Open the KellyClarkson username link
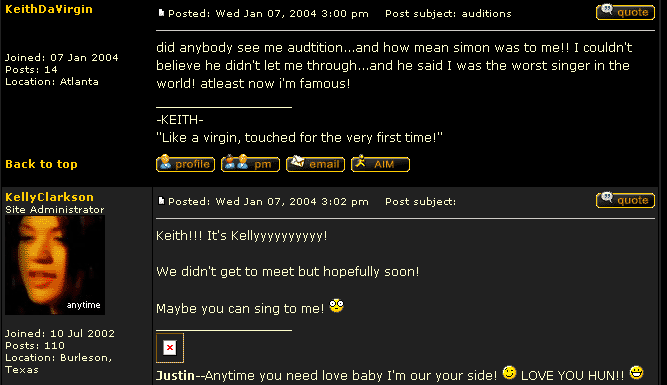The height and width of the screenshot is (385, 667). tap(49, 197)
